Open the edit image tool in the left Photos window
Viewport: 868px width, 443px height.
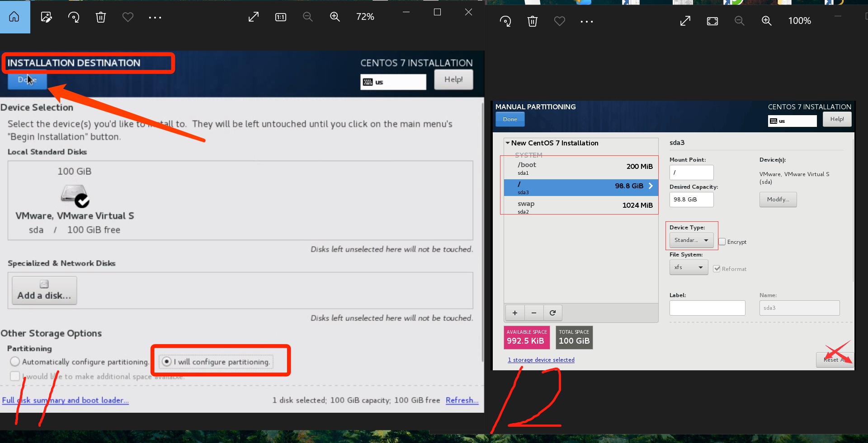point(46,17)
